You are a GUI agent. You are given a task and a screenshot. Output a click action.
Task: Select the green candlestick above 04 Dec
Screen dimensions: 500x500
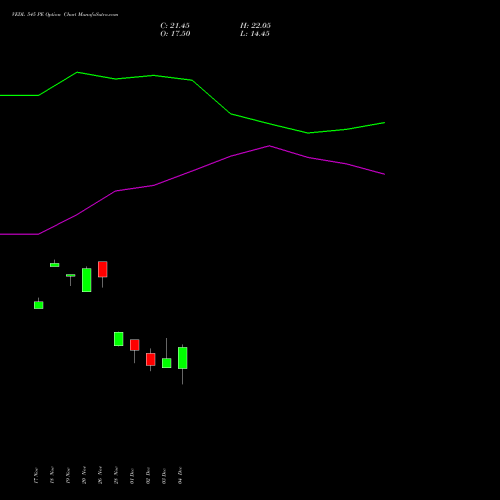pyautogui.click(x=183, y=358)
